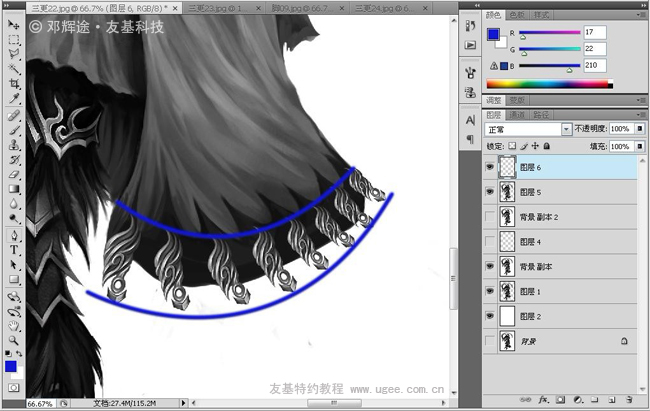This screenshot has height=411, width=650.
Task: Select the Move tool
Action: (x=13, y=25)
